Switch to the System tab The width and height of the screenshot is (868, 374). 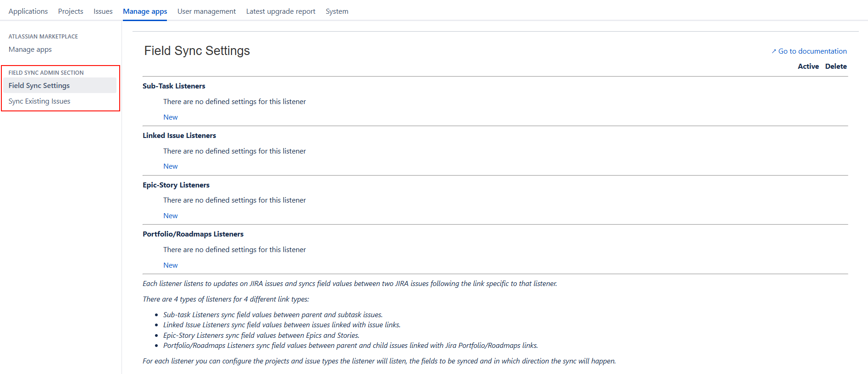(337, 11)
